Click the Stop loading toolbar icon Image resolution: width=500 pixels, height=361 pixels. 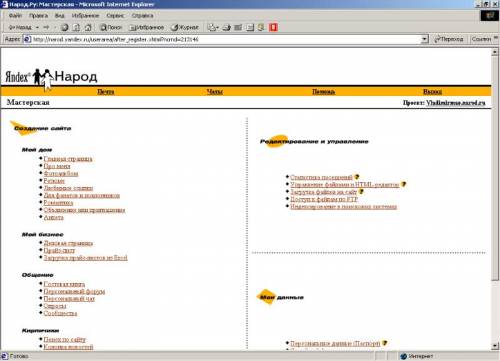click(65, 27)
